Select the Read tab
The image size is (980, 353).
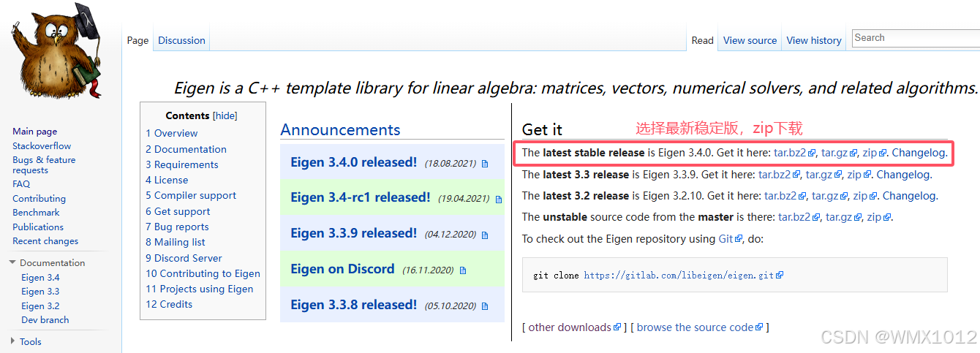pyautogui.click(x=702, y=40)
